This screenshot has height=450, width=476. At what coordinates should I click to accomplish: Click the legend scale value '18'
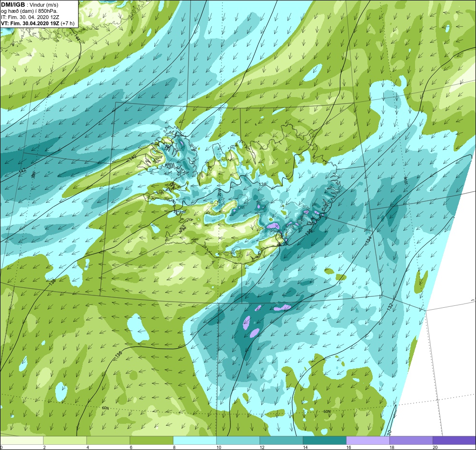(x=391, y=447)
